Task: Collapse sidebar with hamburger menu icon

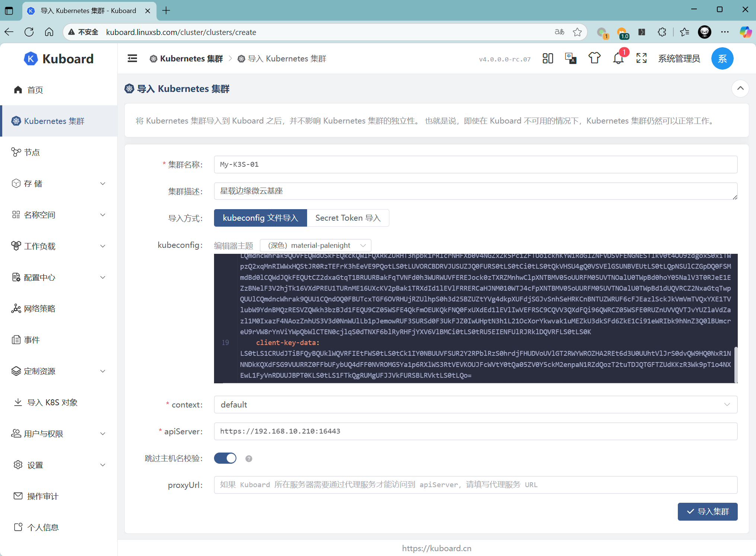Action: 132,58
